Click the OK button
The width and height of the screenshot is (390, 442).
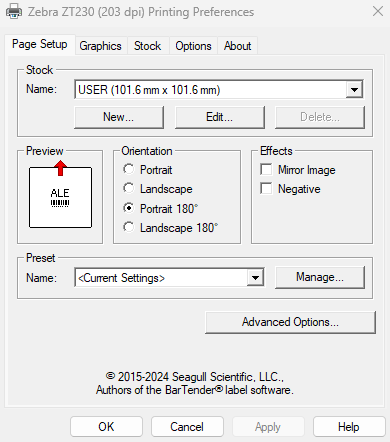pyautogui.click(x=106, y=427)
